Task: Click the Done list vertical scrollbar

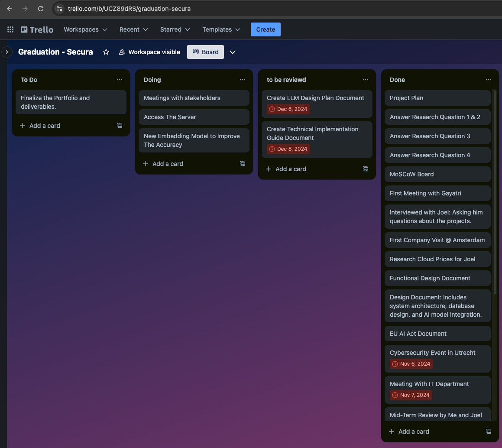Action: pyautogui.click(x=495, y=192)
